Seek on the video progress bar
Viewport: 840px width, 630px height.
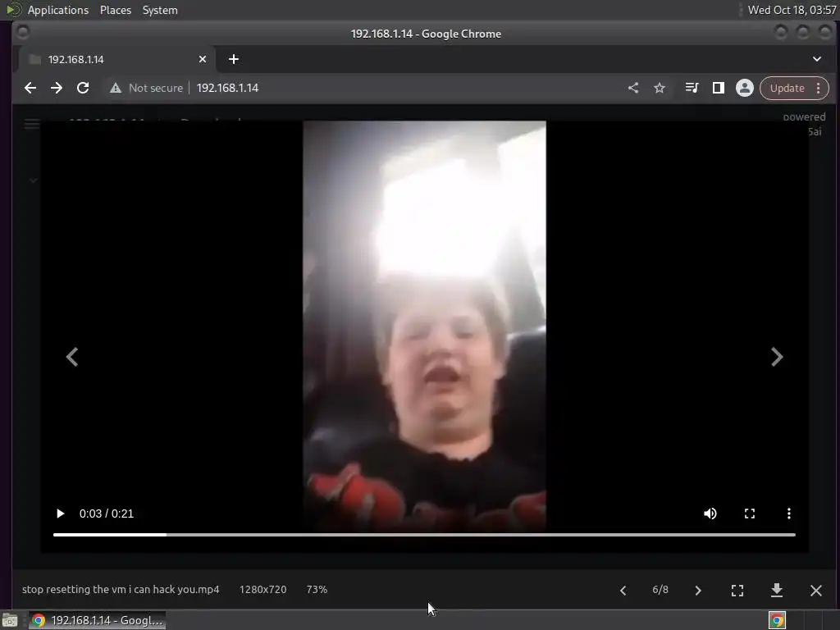424,535
